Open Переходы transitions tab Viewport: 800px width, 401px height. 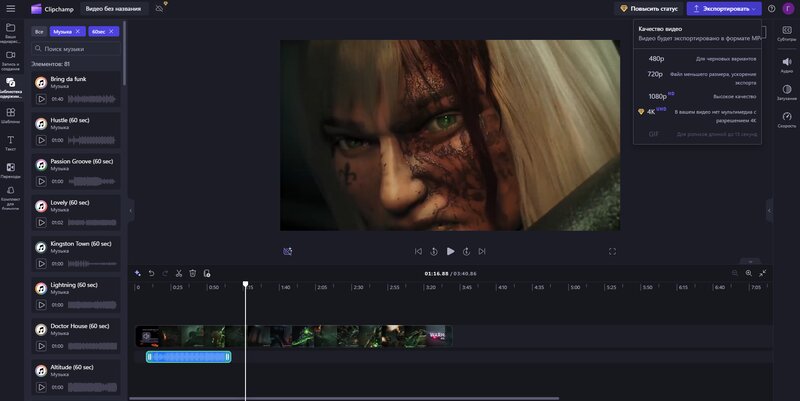tap(10, 170)
